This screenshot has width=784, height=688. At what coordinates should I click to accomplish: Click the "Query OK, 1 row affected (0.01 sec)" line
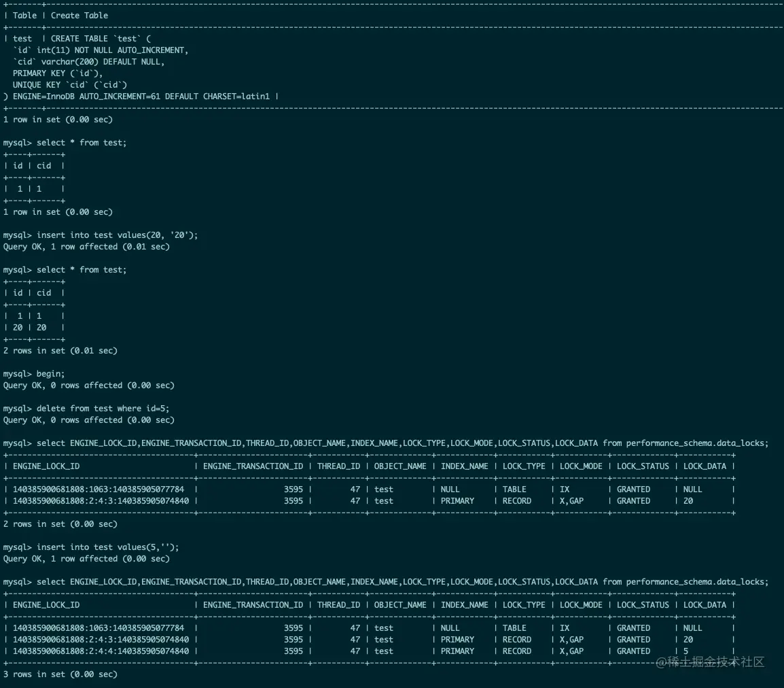coord(86,247)
